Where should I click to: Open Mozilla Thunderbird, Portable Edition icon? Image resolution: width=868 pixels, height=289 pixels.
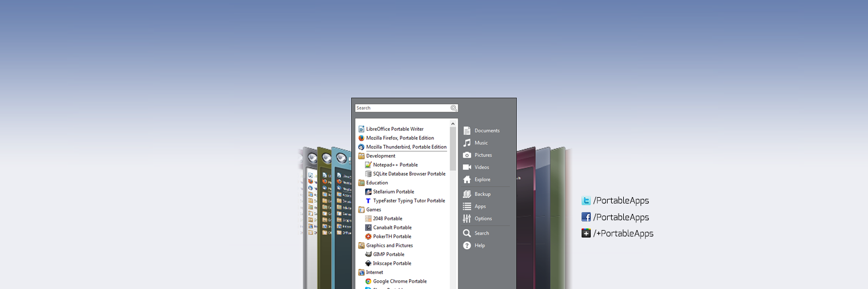coord(361,147)
